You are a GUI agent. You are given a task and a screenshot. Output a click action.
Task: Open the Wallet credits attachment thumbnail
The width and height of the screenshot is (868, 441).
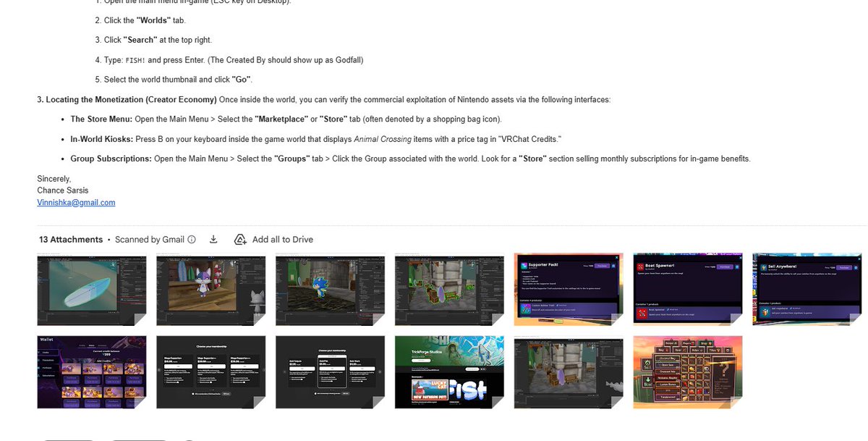92,371
